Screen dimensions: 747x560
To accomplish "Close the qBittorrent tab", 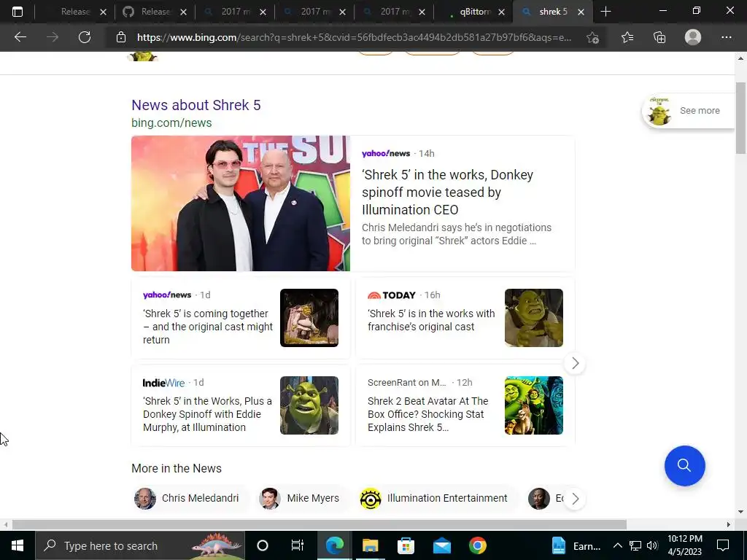I will (x=501, y=12).
